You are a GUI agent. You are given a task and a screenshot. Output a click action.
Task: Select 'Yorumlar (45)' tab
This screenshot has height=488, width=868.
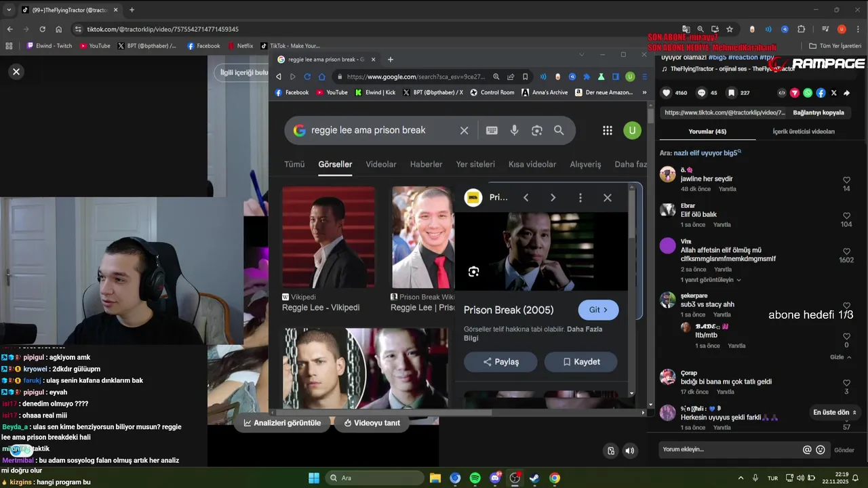click(x=707, y=131)
